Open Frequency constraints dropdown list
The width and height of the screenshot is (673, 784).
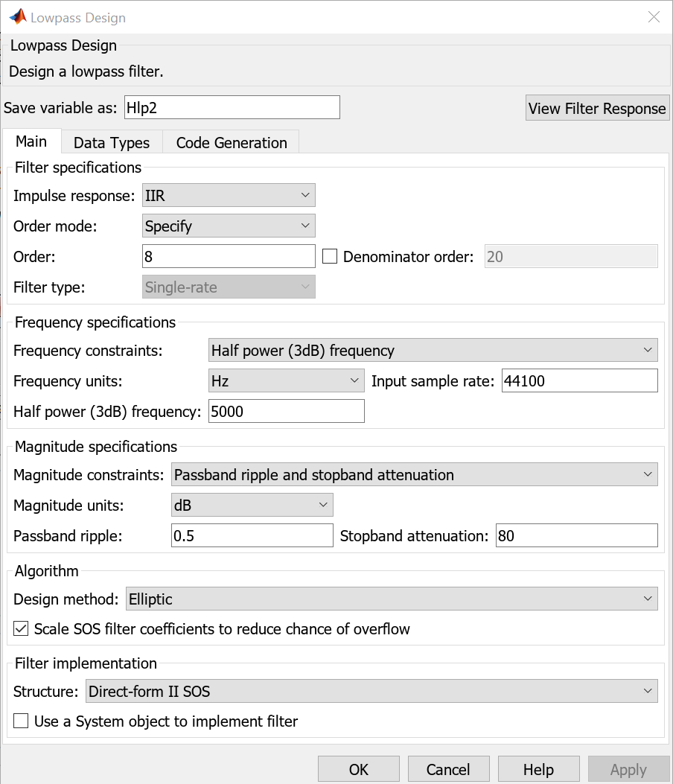433,351
